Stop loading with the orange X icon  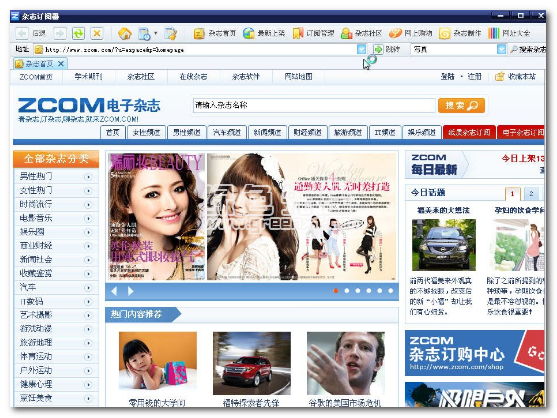pyautogui.click(x=97, y=34)
